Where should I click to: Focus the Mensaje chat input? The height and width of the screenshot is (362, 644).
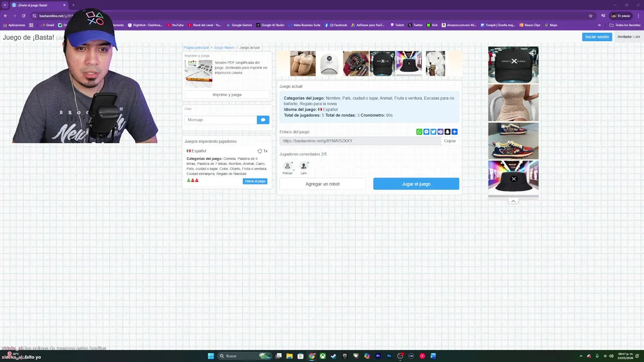tap(220, 120)
